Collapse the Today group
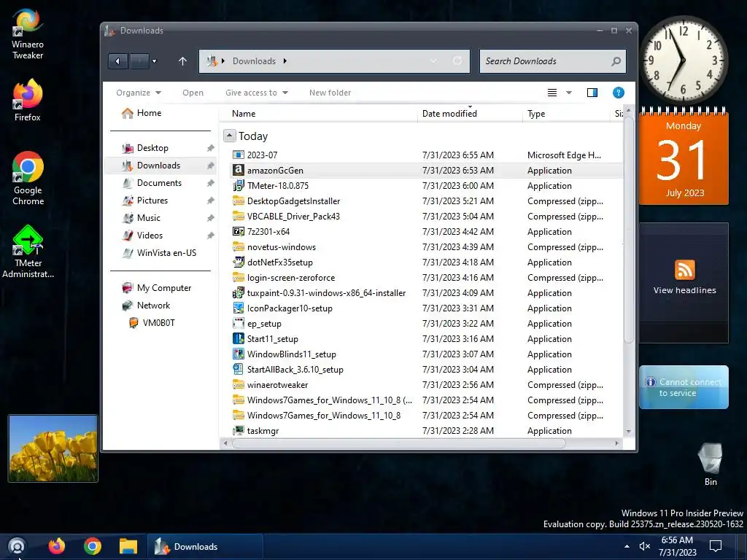The image size is (747, 560). point(229,136)
